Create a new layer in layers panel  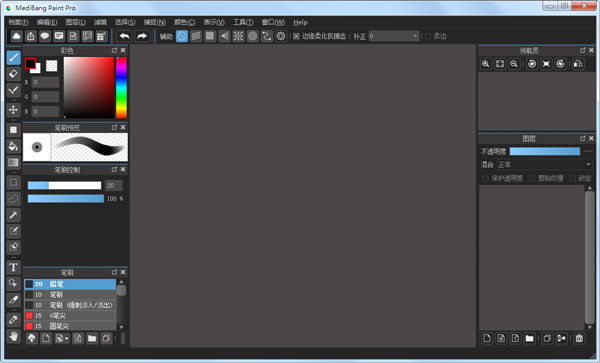tap(487, 338)
